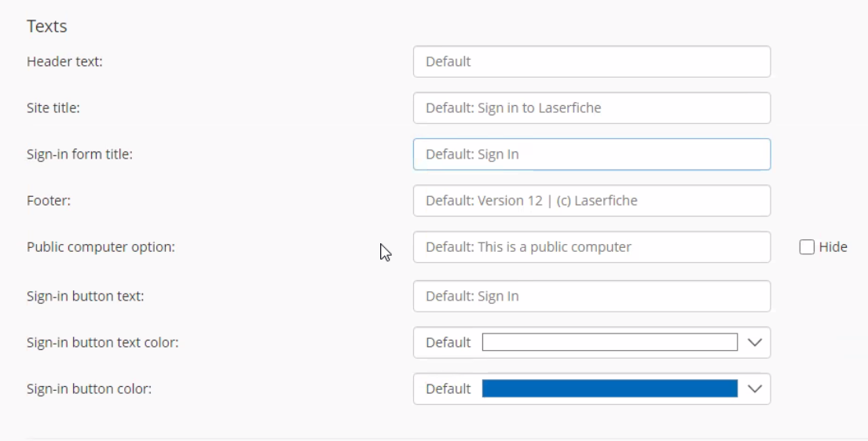
Task: Focus the Sign-in button text input
Action: click(x=591, y=297)
